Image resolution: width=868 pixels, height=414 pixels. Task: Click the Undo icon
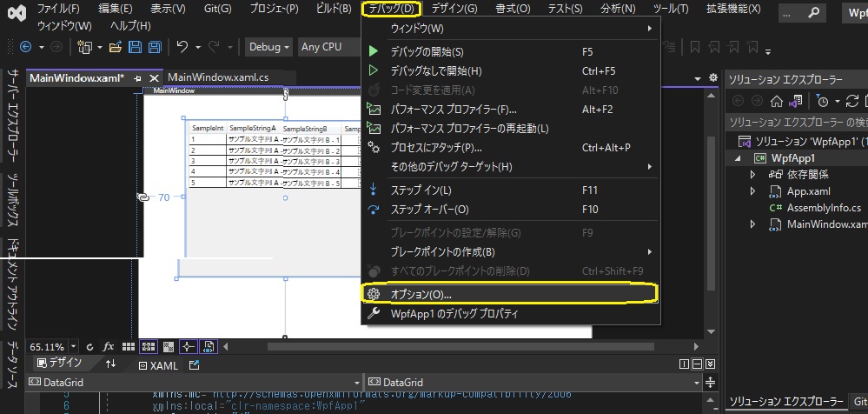pos(182,47)
